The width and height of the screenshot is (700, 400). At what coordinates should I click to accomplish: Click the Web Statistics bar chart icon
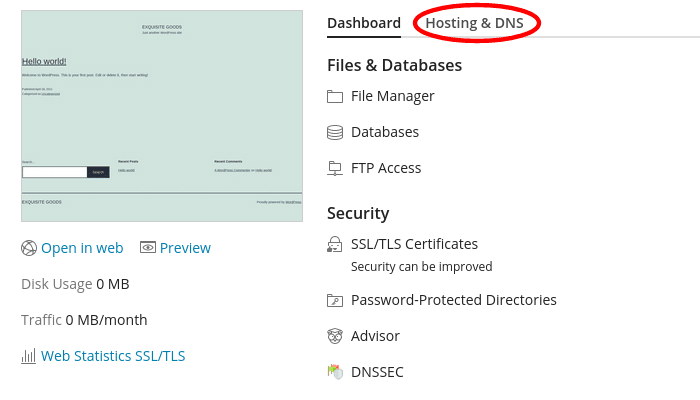pyautogui.click(x=29, y=356)
